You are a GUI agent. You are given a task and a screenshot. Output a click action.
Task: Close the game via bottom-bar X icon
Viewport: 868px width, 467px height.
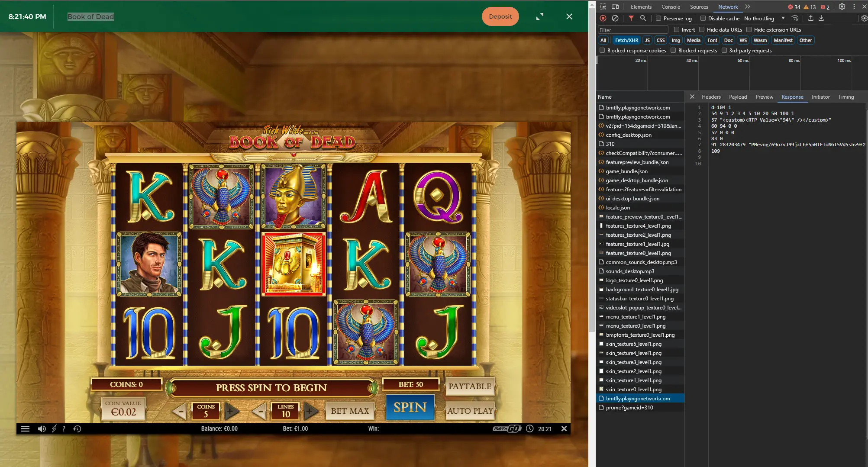(564, 428)
